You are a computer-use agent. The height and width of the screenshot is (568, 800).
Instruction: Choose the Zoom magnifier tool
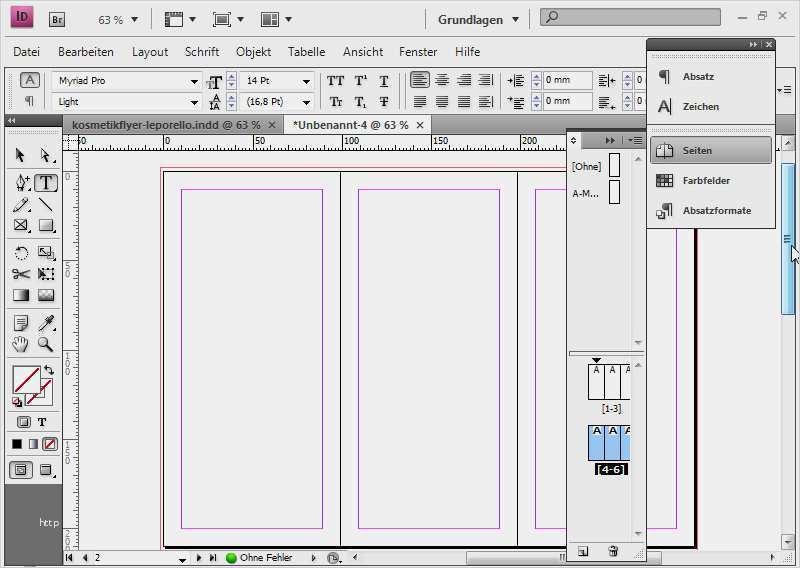[46, 344]
